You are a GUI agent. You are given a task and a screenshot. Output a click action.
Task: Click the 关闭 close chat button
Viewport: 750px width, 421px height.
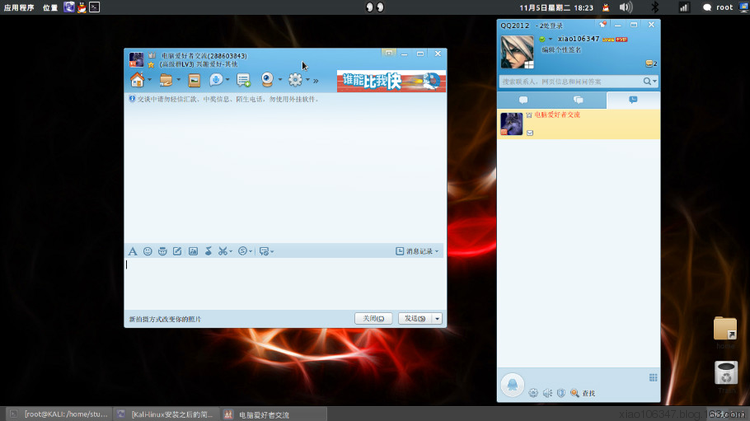coord(373,318)
